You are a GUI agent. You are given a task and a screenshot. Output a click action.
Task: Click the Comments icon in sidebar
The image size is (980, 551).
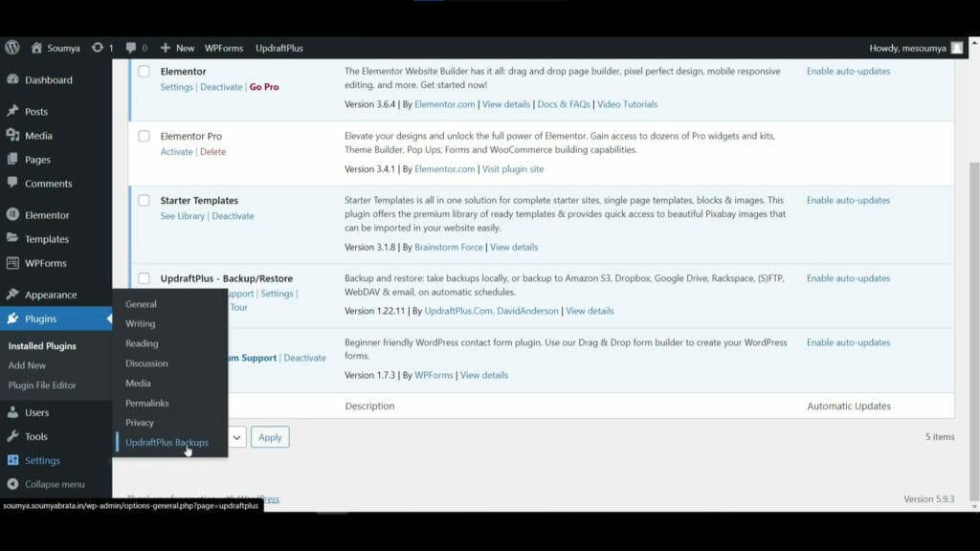(x=12, y=183)
